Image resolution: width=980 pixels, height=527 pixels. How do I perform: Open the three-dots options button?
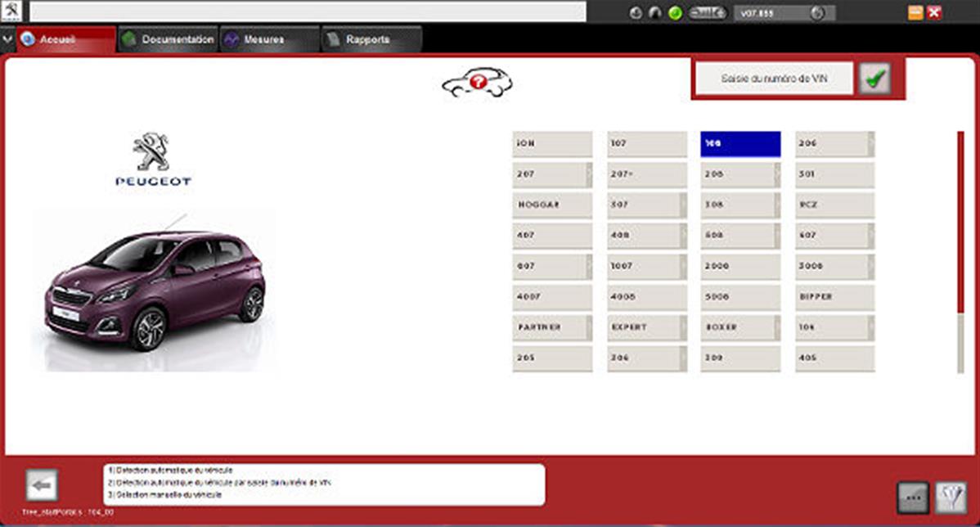coord(912,498)
